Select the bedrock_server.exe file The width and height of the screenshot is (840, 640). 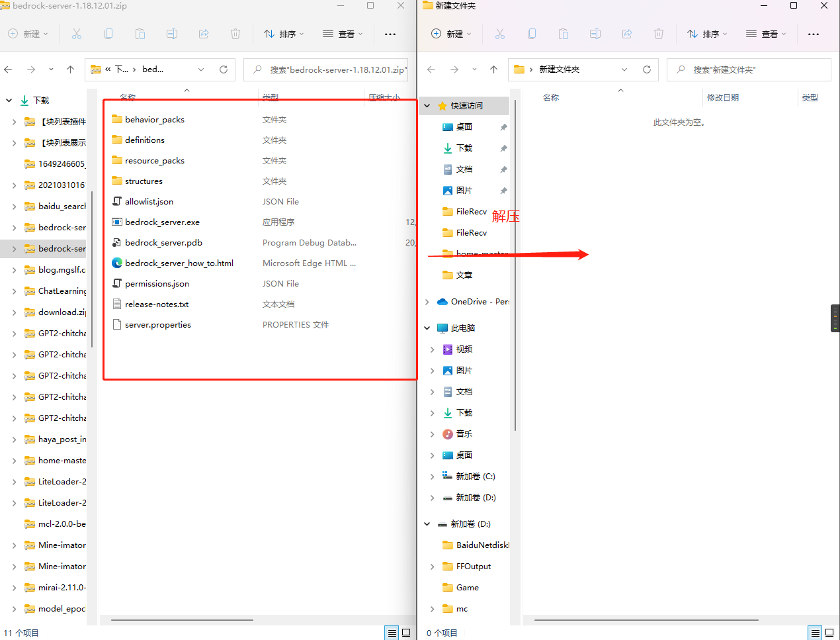(162, 222)
